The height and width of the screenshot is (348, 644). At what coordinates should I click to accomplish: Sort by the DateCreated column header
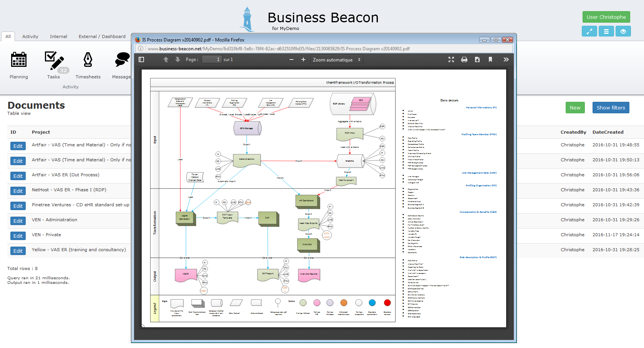pyautogui.click(x=608, y=132)
